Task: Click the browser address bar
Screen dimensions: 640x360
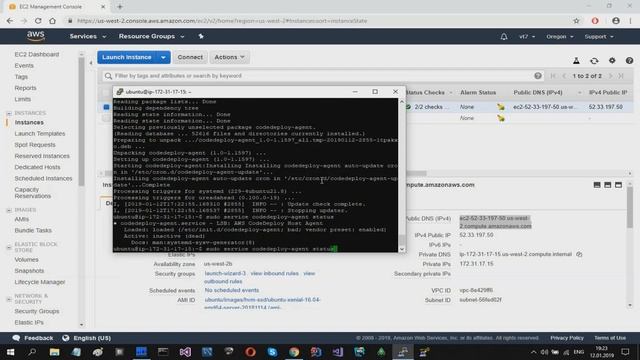Action: 318,21
